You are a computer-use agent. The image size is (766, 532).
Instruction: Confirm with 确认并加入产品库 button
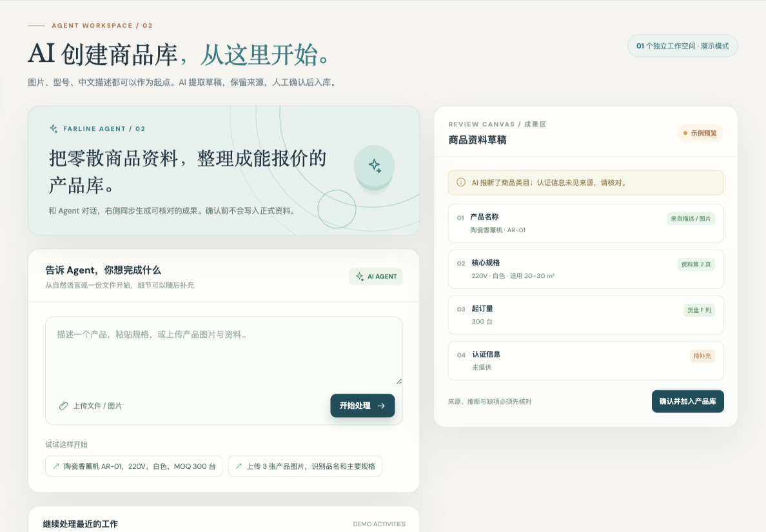[688, 402]
